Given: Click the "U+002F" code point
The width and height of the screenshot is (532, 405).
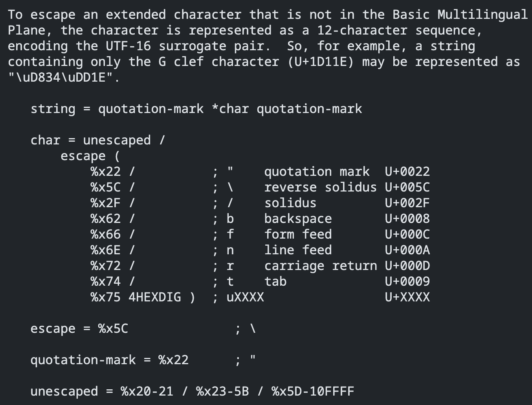Looking at the screenshot, I should point(407,203).
